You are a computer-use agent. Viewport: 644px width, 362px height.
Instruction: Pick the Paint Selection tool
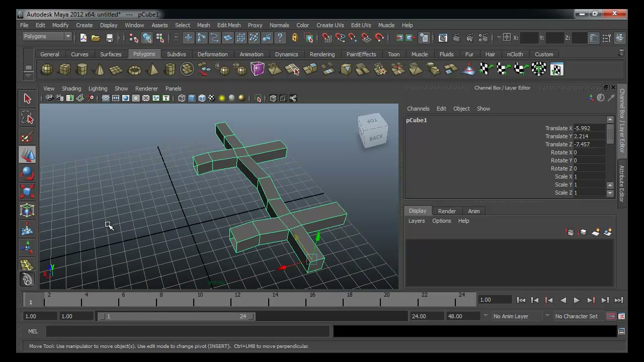(x=27, y=136)
